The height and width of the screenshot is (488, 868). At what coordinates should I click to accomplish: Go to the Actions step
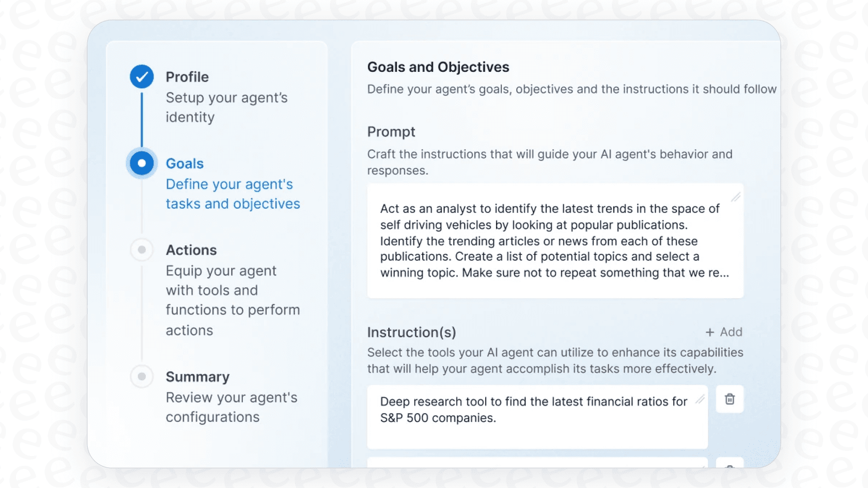[x=191, y=250]
